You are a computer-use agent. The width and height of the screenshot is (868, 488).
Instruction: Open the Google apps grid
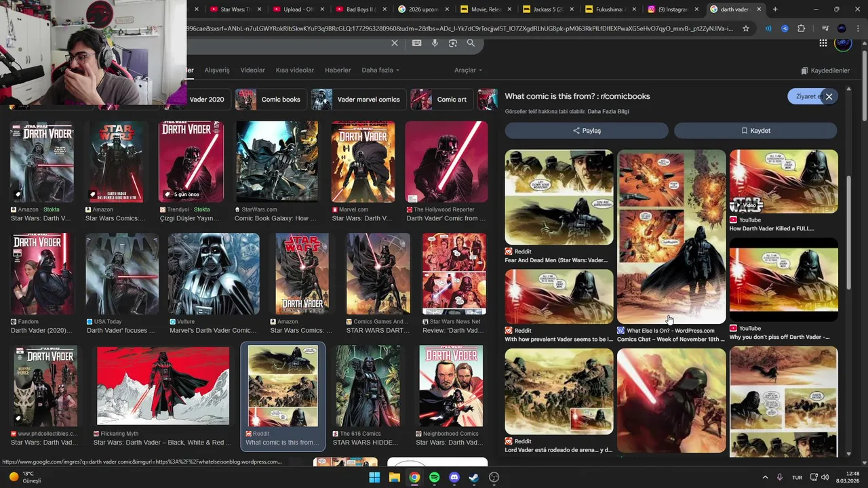click(x=823, y=43)
